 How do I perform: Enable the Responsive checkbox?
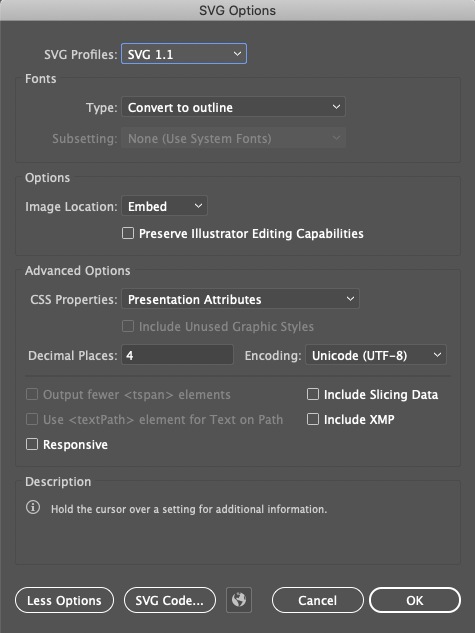click(32, 444)
